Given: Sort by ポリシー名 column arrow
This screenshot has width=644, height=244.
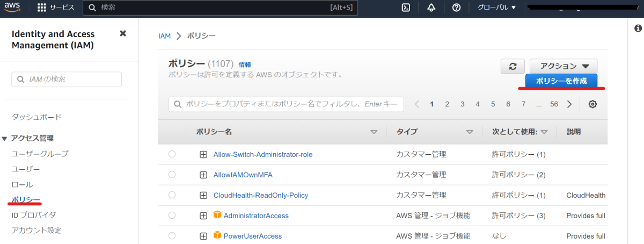Looking at the screenshot, I should (374, 132).
